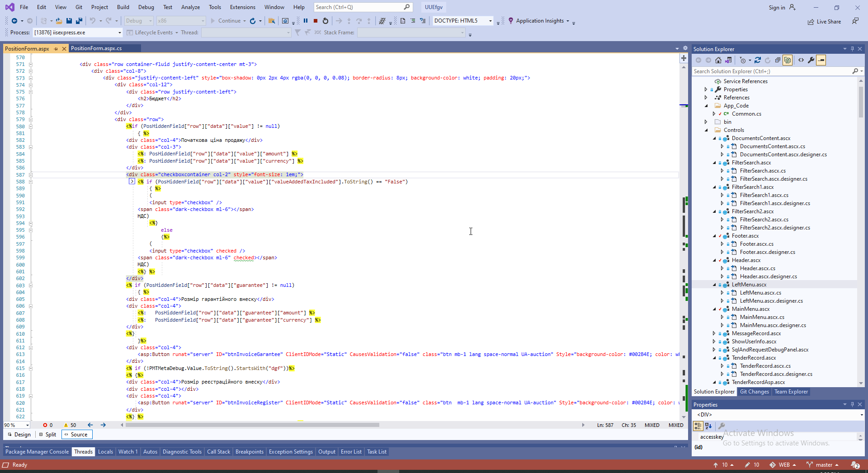Collapse all items in Solution Explorer
The height and width of the screenshot is (473, 868).
(778, 60)
